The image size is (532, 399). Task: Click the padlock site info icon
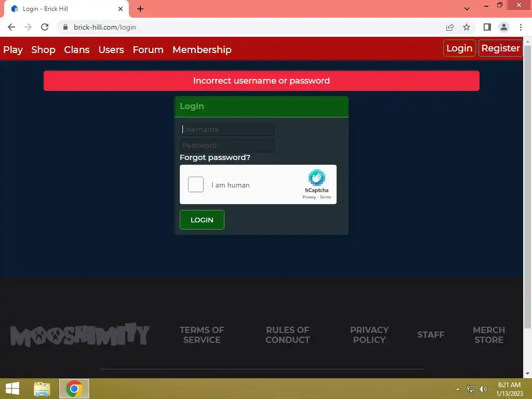[x=65, y=27]
